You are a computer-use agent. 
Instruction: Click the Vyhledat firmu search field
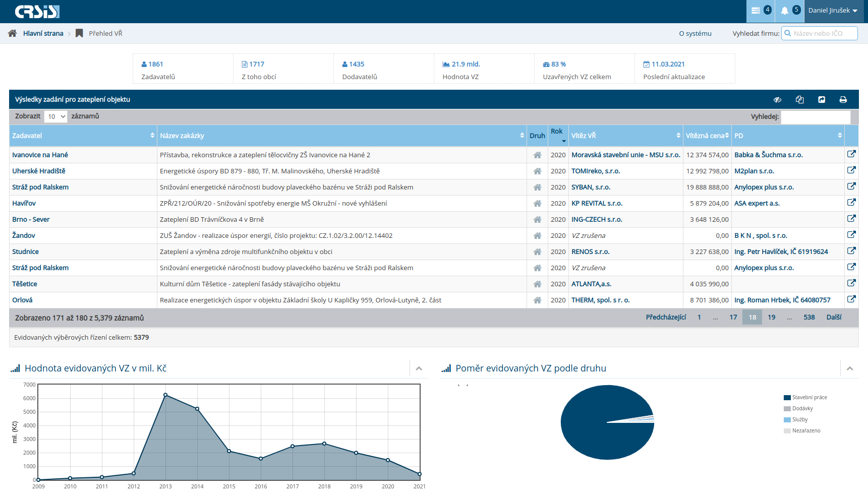[x=823, y=33]
